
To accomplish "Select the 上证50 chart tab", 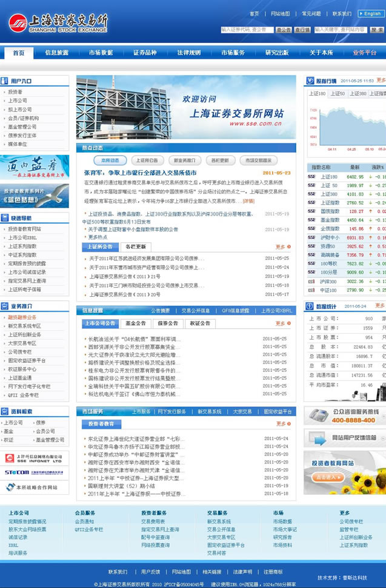I will pos(338,94).
